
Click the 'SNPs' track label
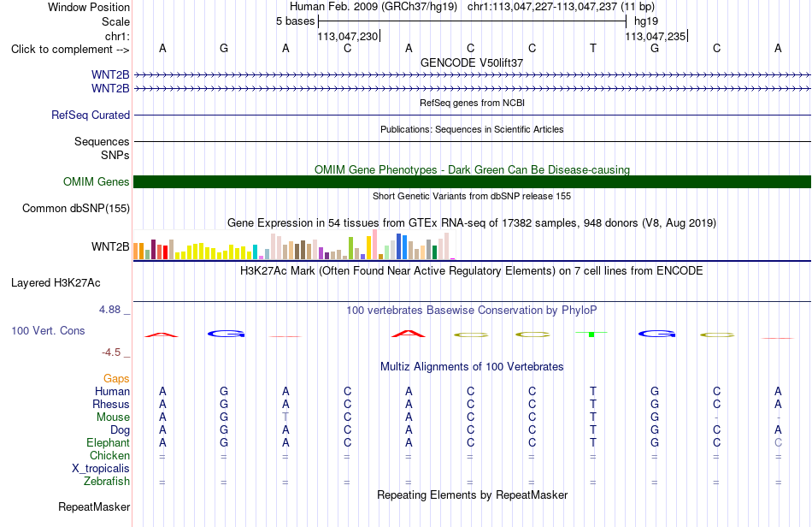[x=115, y=155]
